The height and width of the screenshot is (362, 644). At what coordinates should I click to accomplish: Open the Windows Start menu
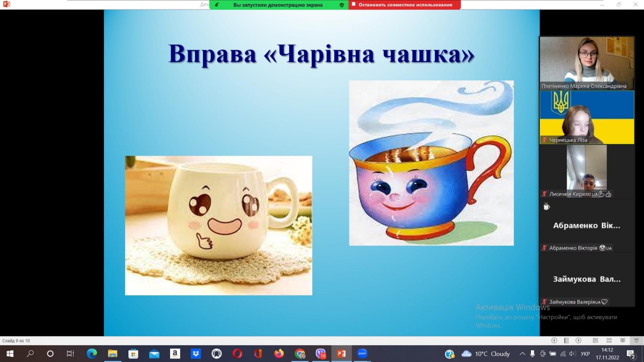pos(10,354)
